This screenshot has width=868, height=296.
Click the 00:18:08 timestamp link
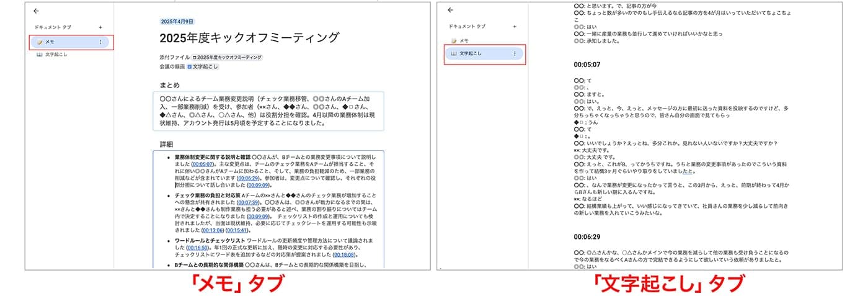pyautogui.click(x=344, y=254)
